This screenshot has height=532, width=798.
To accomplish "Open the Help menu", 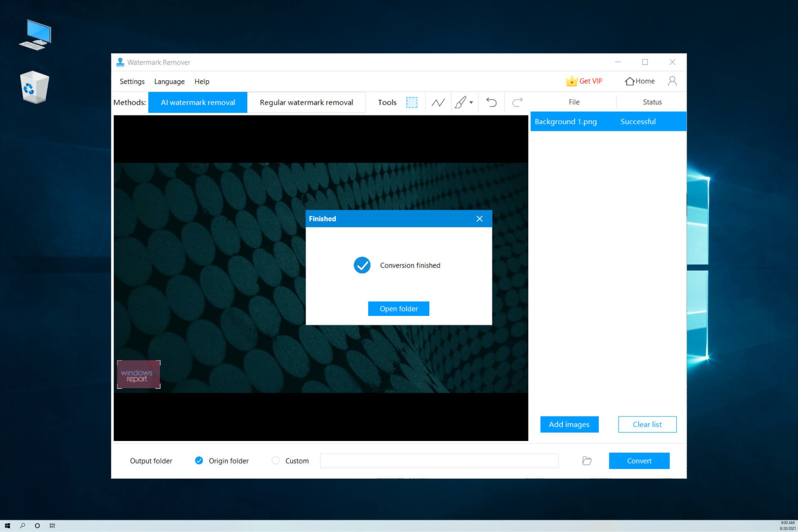I will pyautogui.click(x=202, y=81).
